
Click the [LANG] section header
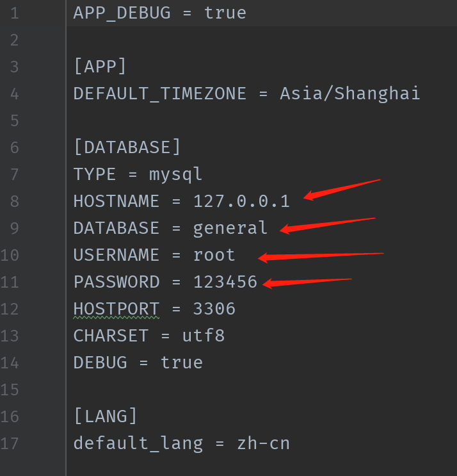click(x=106, y=416)
